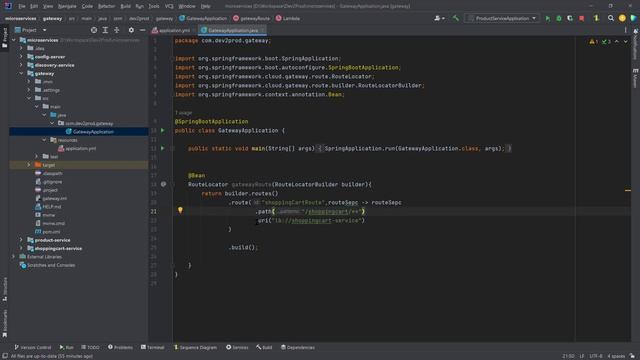Viewport: 640px width, 360px height.
Task: Open the Problems tool window
Action: 120,347
